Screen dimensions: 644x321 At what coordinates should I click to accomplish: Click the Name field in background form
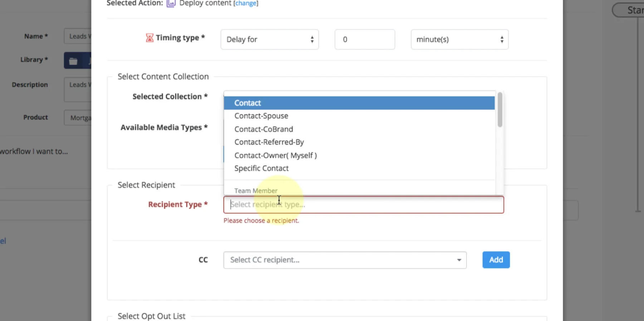click(78, 36)
